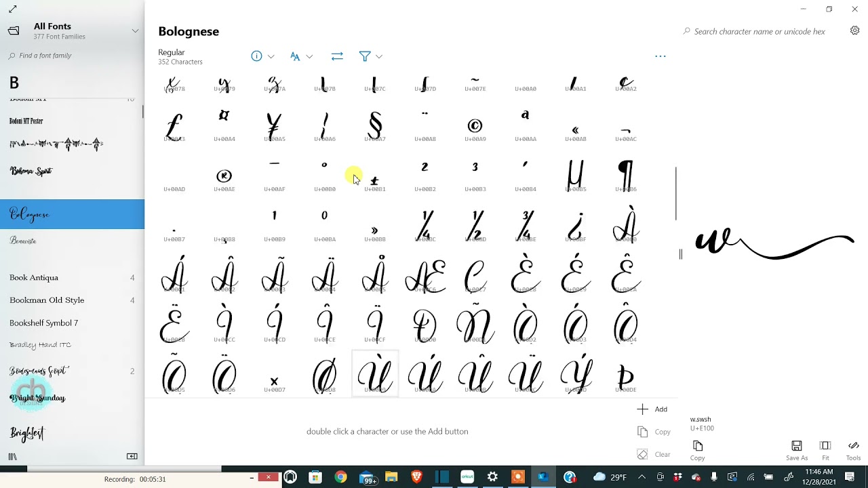This screenshot has width=868, height=488.
Task: Click the font list scrollbar thumb
Action: coord(142,111)
